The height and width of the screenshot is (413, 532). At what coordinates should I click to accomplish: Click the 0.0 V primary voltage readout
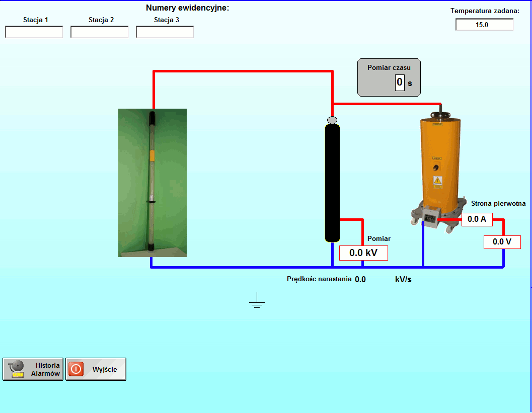click(x=502, y=242)
